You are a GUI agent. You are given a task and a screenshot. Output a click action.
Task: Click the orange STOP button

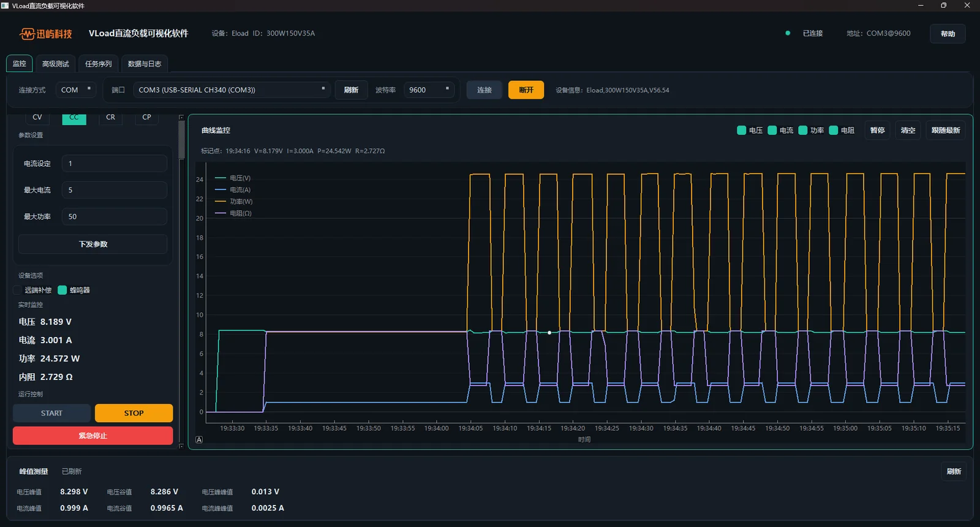pos(134,413)
